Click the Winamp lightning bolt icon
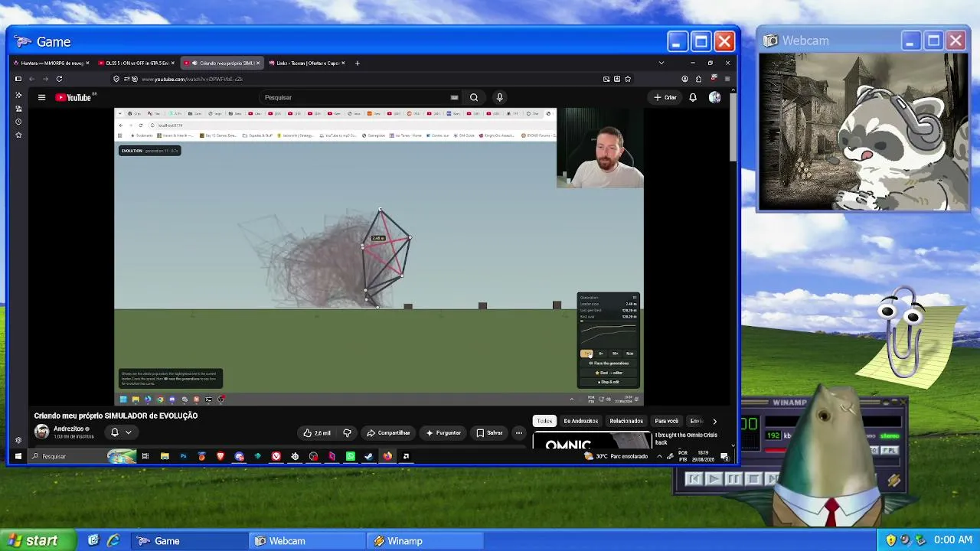The width and height of the screenshot is (980, 551). pos(893,480)
